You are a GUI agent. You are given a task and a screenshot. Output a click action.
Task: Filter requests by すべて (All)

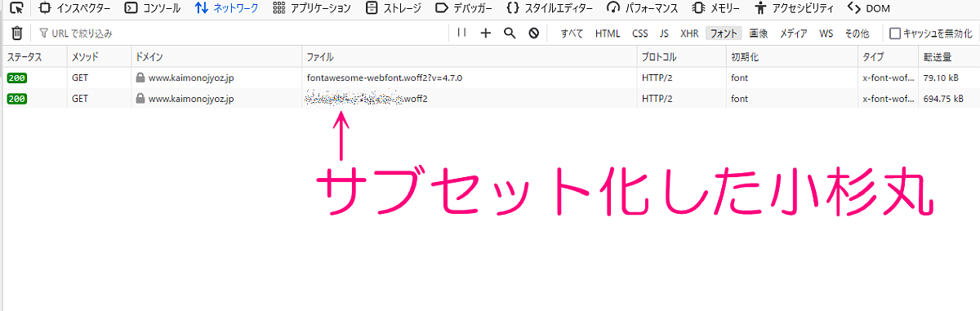[572, 33]
